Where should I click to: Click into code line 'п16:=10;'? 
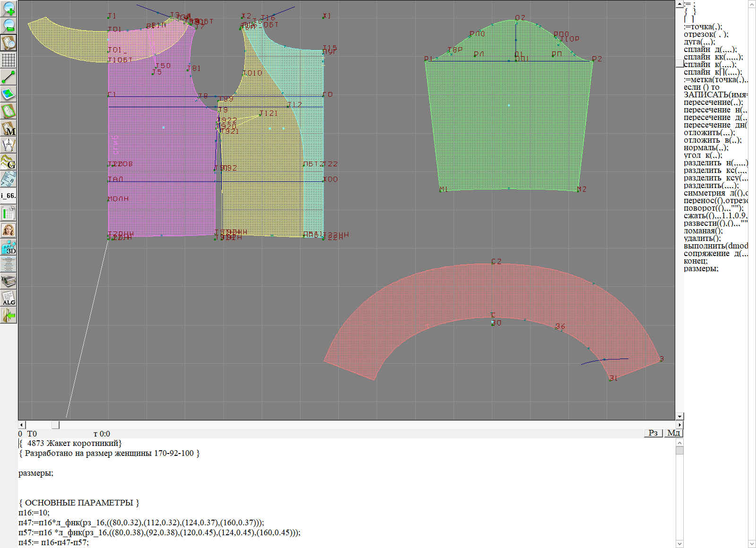[x=34, y=513]
